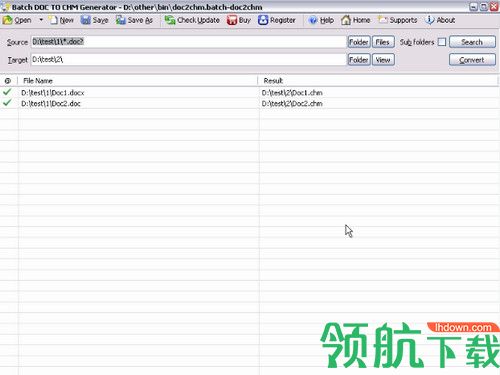Go to Home in the toolbar
Viewport: 500px width, 375px height.
(356, 20)
